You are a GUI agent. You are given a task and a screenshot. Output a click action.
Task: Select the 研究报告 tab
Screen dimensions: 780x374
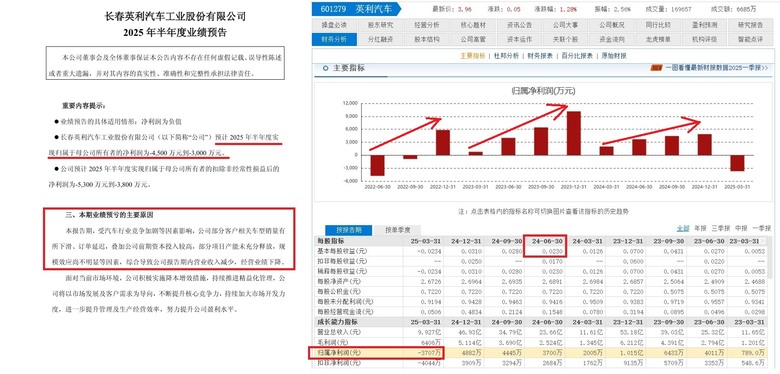[751, 25]
